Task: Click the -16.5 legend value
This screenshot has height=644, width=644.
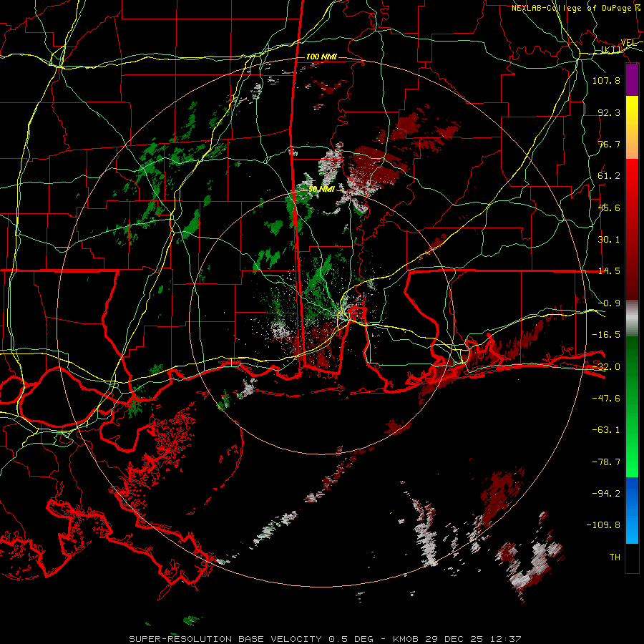Action: tap(606, 335)
